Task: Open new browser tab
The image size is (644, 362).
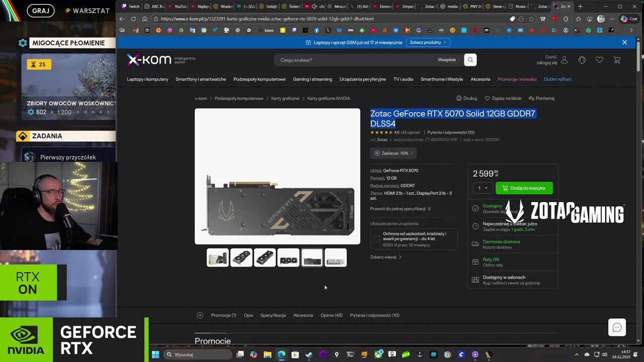Action: [x=580, y=6]
